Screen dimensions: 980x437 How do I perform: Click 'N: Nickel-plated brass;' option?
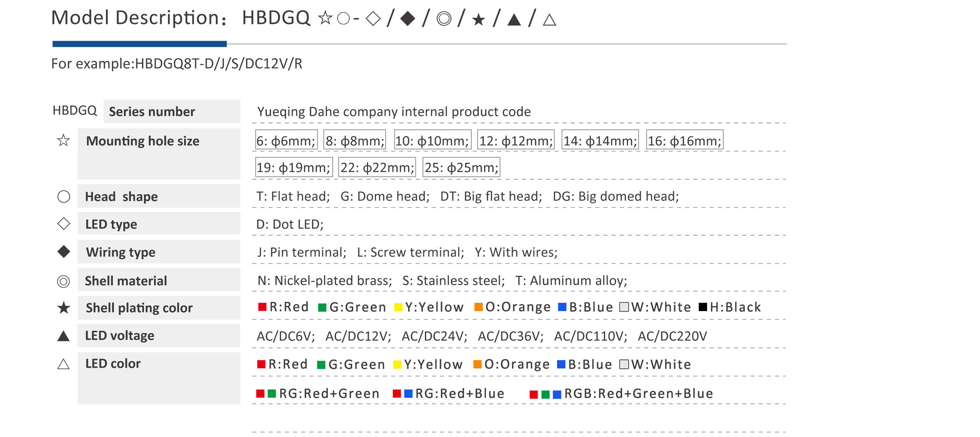click(x=325, y=281)
